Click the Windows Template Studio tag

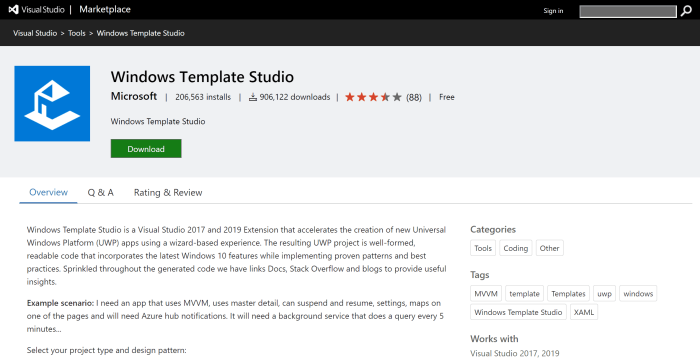click(518, 312)
